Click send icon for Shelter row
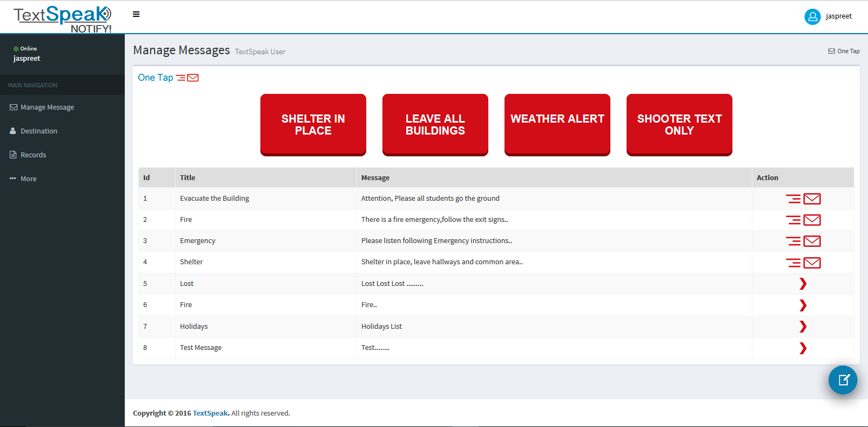868x427 pixels. coord(803,263)
